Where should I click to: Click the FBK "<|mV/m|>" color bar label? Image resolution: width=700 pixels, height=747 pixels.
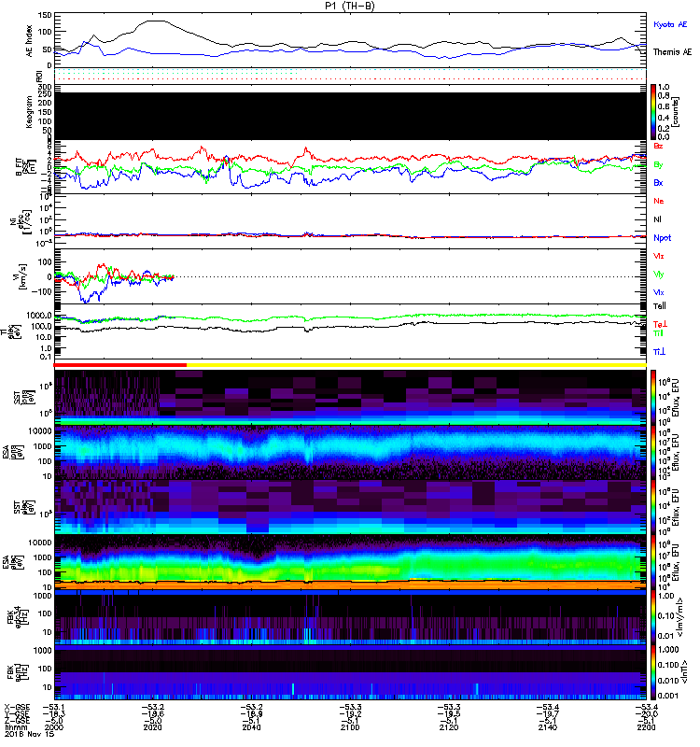pyautogui.click(x=681, y=617)
